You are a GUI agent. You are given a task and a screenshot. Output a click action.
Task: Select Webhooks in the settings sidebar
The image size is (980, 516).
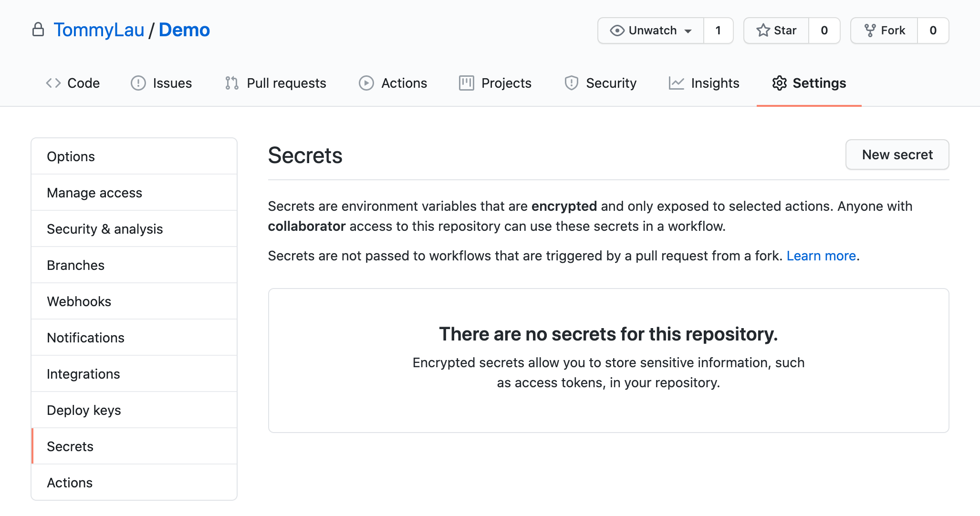click(x=79, y=301)
